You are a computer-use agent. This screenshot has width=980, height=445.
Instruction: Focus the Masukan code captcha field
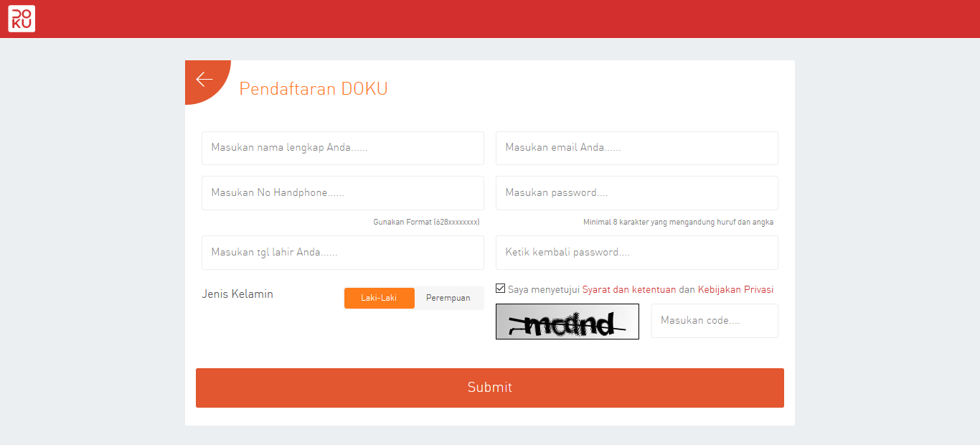[715, 321]
